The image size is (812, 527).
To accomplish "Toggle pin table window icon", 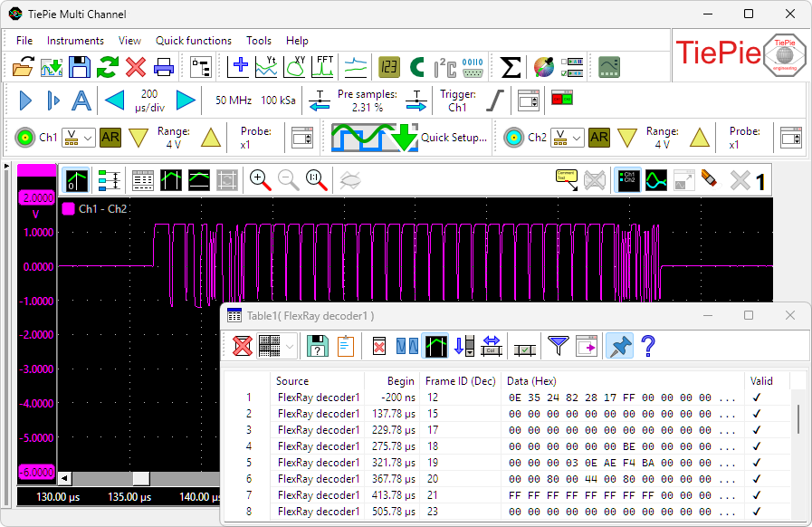I will click(620, 346).
